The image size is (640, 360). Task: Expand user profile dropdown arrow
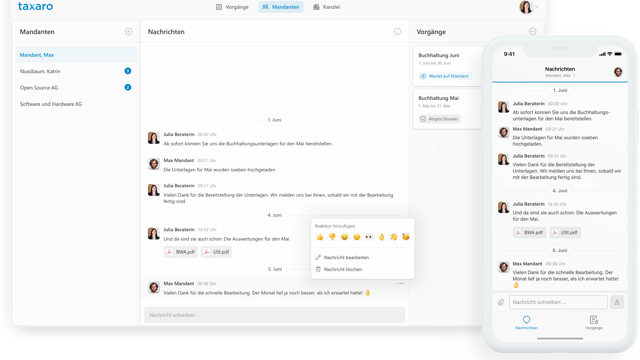[537, 7]
